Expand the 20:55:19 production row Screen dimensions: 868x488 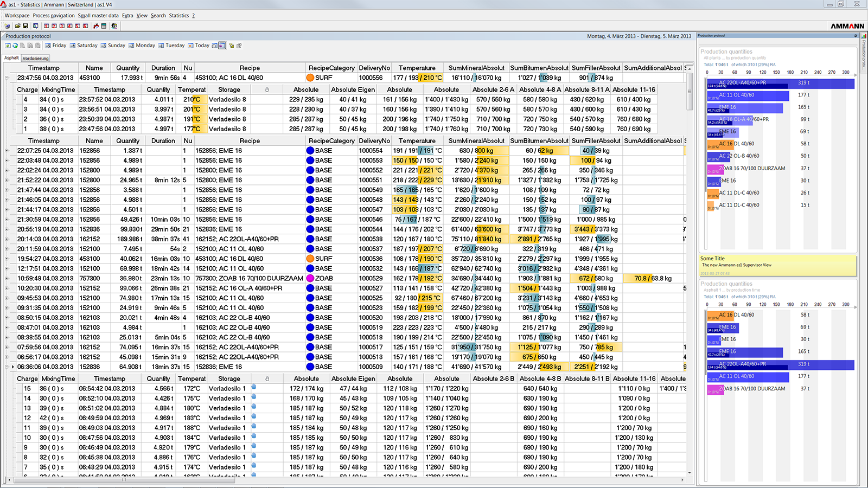[x=7, y=229]
